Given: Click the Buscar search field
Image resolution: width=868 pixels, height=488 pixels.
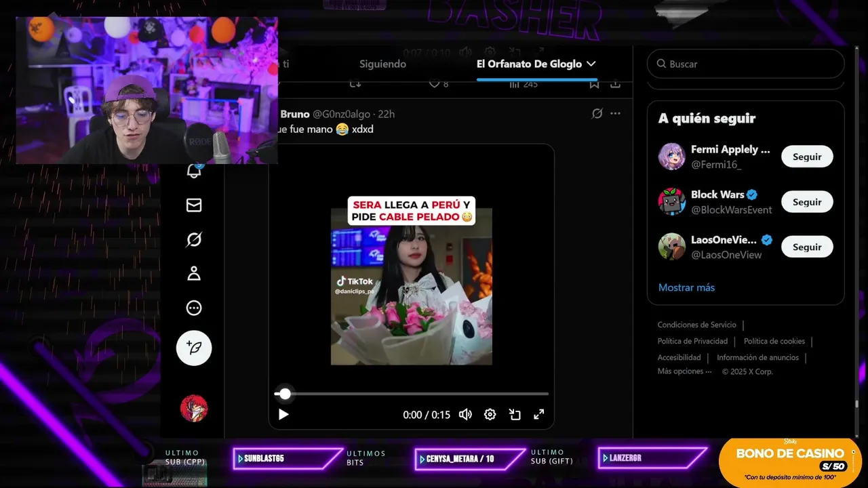Looking at the screenshot, I should click(x=745, y=64).
